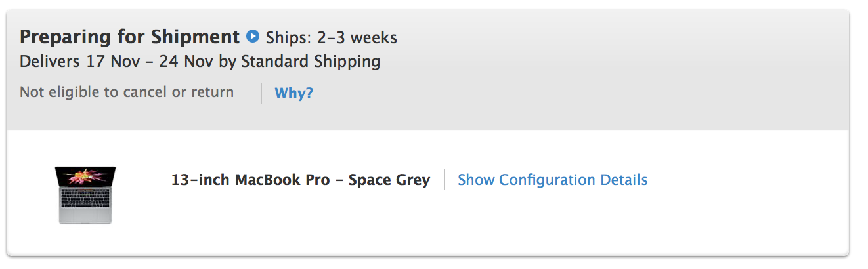Click the "13-inch MacBook Pro" product name
The image size is (868, 269).
250,180
